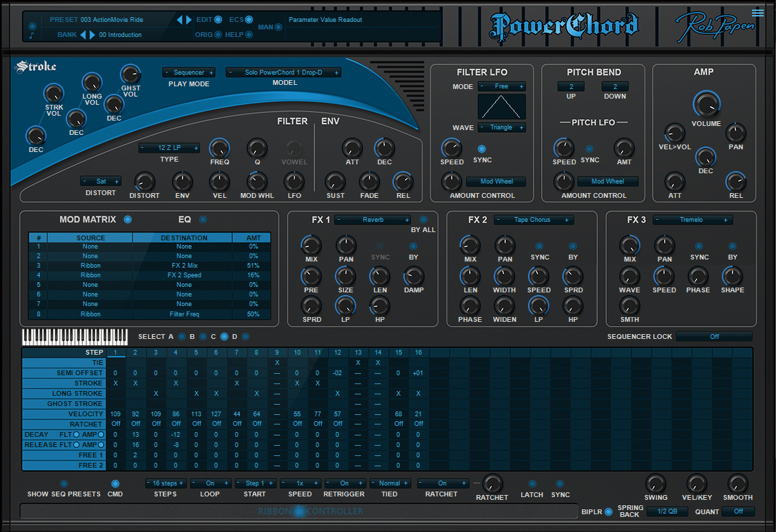Click the music note icon beside BANK

[x=32, y=36]
